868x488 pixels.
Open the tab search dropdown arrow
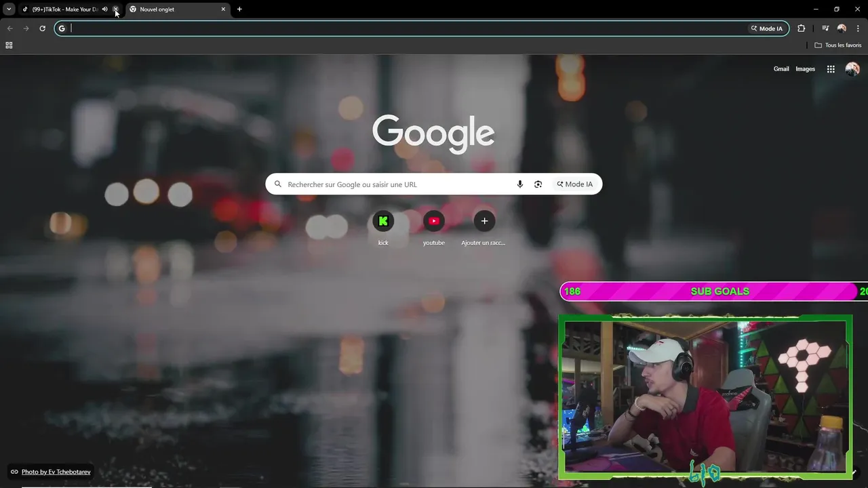(x=9, y=9)
